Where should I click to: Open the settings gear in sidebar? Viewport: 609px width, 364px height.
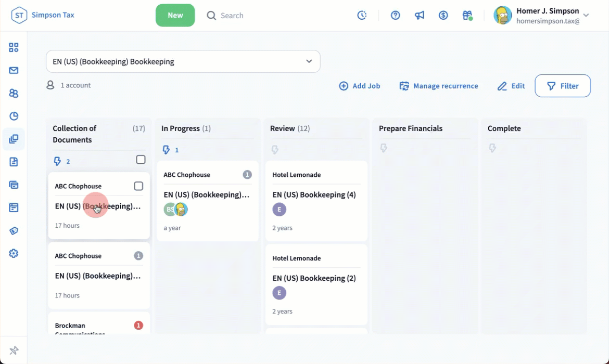[14, 254]
